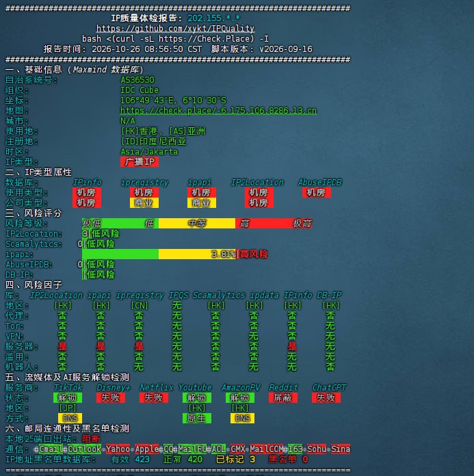Click the 有效 423 blacklist count

pos(130,460)
